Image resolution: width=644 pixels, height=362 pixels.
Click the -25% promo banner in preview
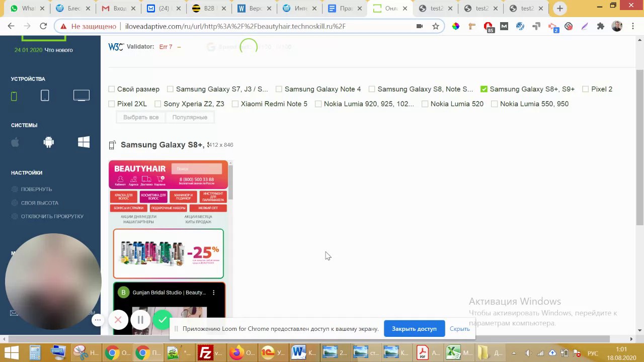click(169, 253)
